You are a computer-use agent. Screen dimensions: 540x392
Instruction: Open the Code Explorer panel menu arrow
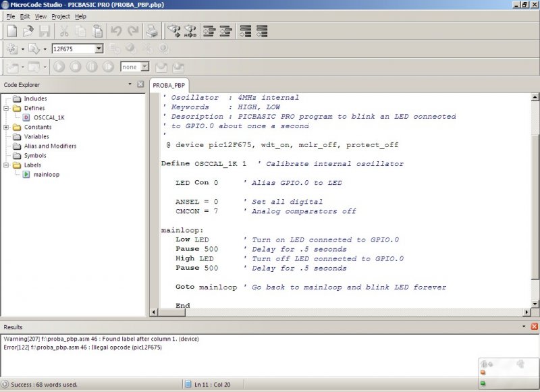(130, 84)
